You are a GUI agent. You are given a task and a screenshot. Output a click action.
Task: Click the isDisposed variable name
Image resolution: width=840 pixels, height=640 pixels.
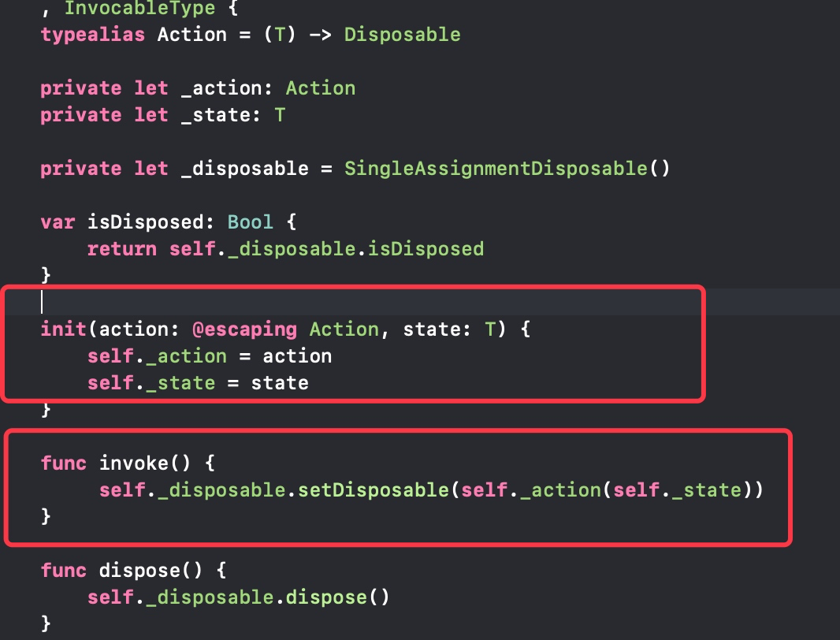pyautogui.click(x=146, y=222)
